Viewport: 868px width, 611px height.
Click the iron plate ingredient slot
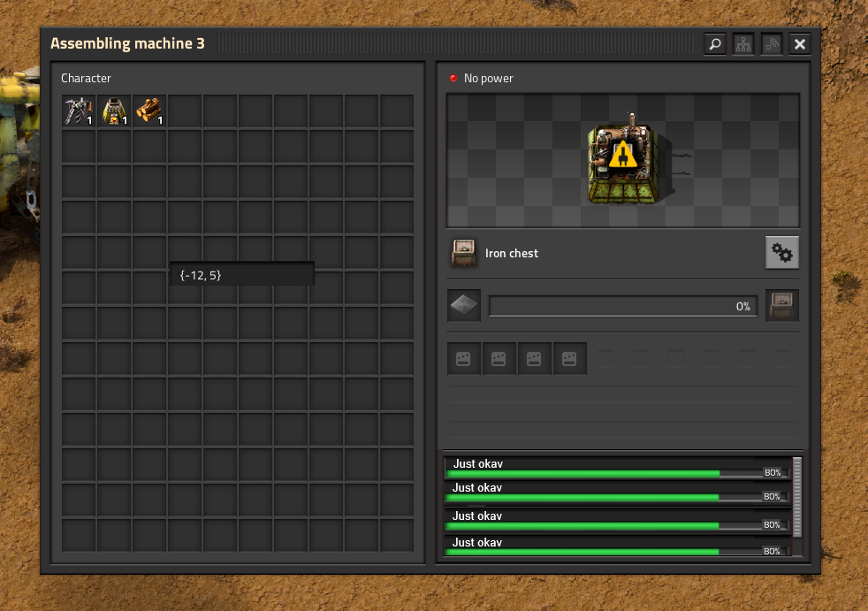[464, 305]
